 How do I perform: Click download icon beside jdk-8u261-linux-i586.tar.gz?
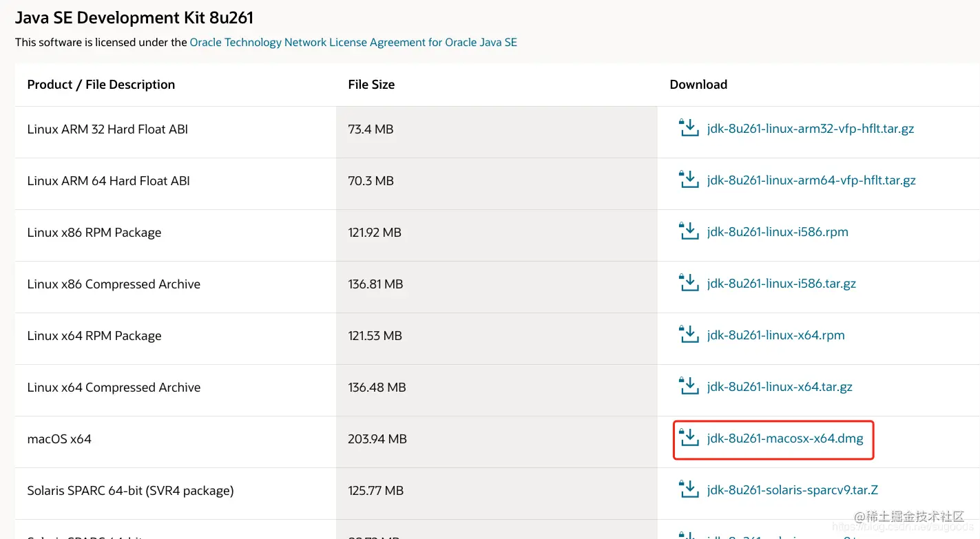689,283
